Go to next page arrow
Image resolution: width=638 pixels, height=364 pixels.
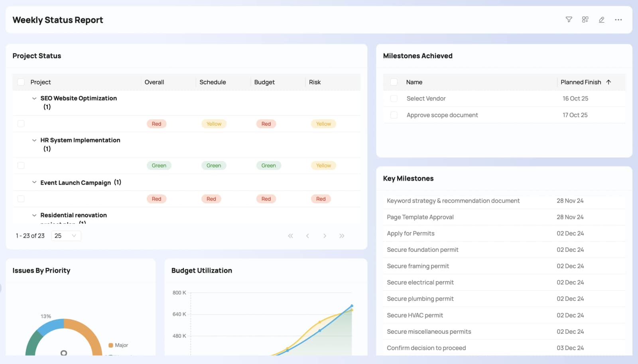coord(325,236)
